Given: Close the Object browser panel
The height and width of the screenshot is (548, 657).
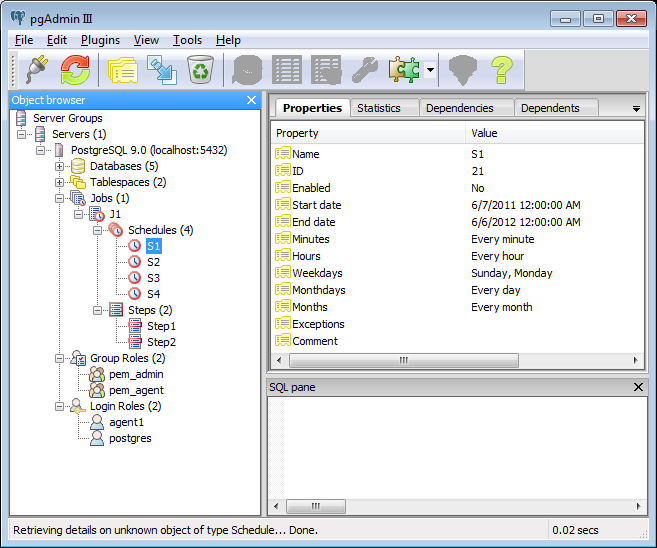Looking at the screenshot, I should coord(251,100).
